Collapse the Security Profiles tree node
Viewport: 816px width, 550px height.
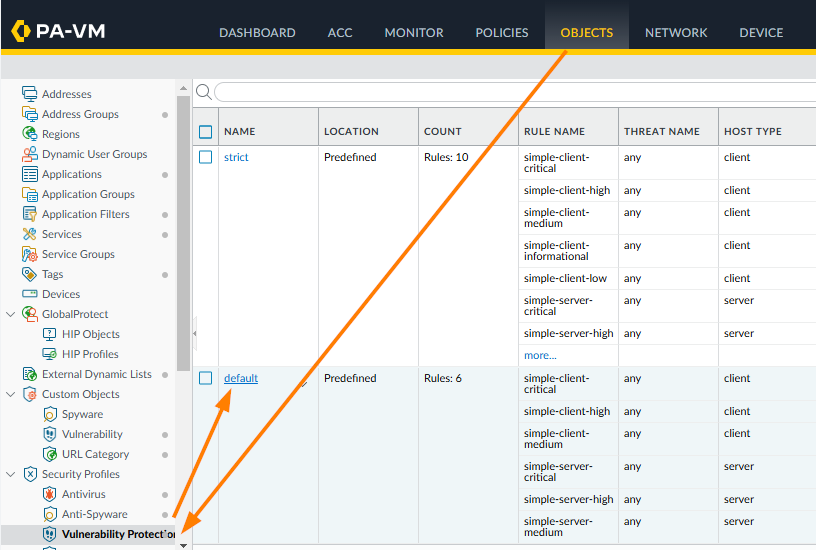click(11, 474)
